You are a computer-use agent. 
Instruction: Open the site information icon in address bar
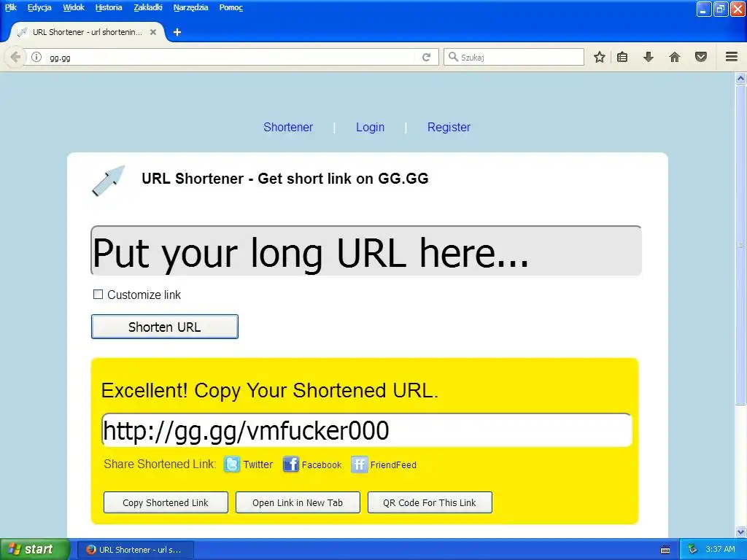point(36,57)
